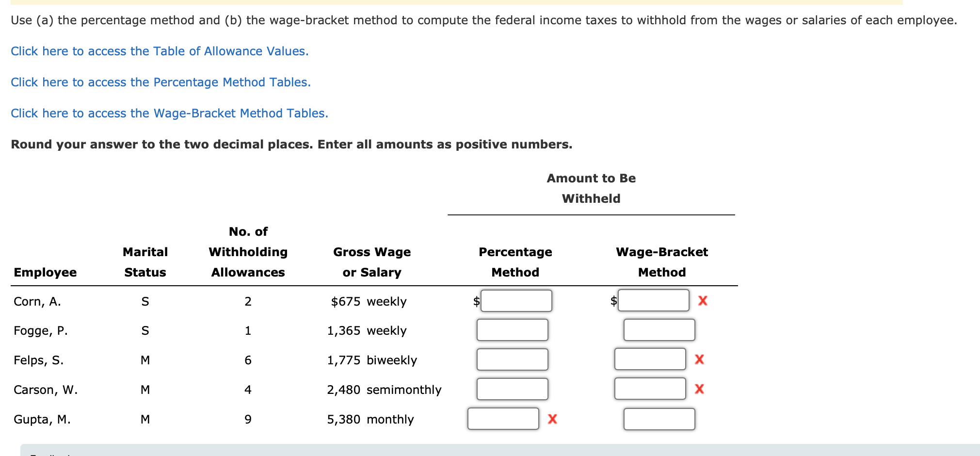Viewport: 980px width, 456px height.
Task: Click Corn's Percentage Method input field
Action: pos(516,301)
